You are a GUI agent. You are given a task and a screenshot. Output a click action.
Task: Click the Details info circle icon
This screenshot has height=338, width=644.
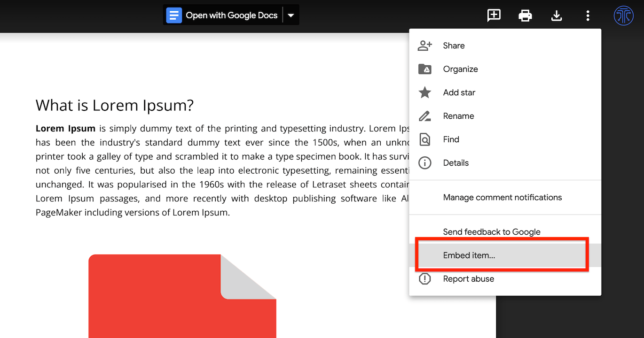(x=425, y=163)
